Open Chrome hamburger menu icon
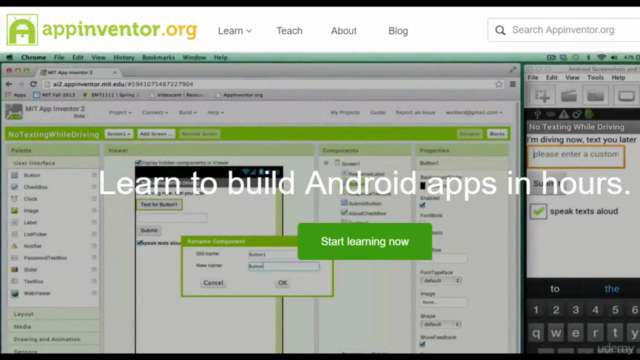Screen dimensions: 640x360 [x=513, y=84]
